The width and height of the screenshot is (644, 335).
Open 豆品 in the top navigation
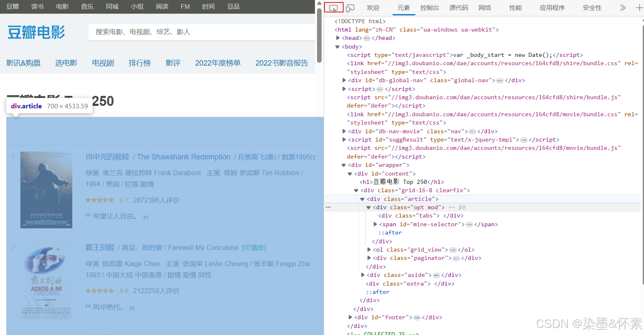click(234, 7)
